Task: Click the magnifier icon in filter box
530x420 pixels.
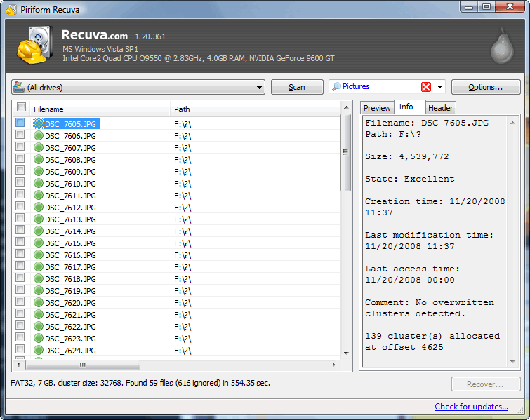Action: [336, 87]
